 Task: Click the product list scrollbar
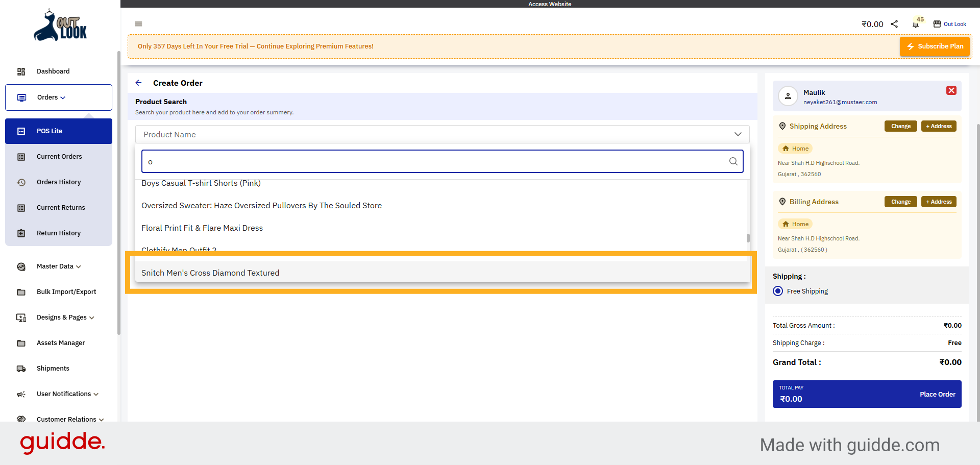(748, 238)
